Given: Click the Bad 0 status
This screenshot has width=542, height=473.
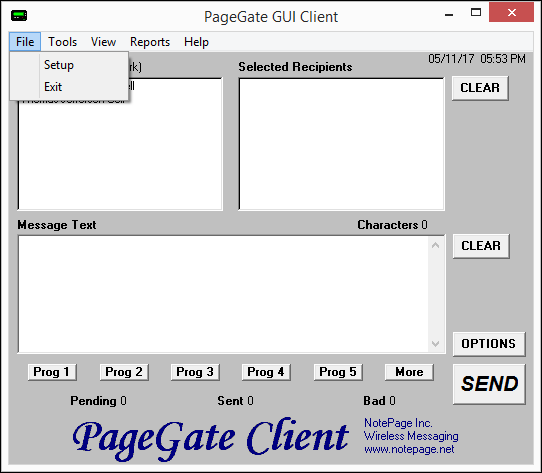Looking at the screenshot, I should [379, 401].
